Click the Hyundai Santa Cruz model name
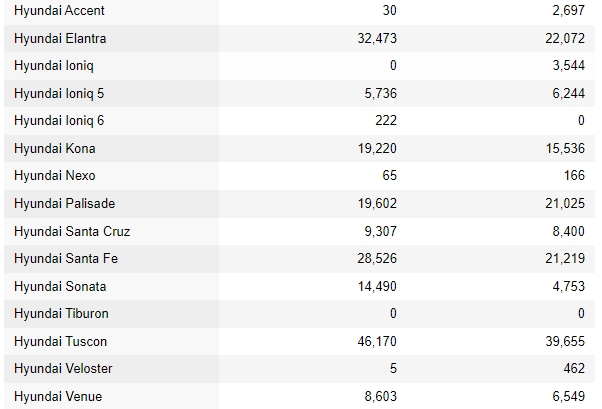Image resolution: width=602 pixels, height=409 pixels. 72,231
